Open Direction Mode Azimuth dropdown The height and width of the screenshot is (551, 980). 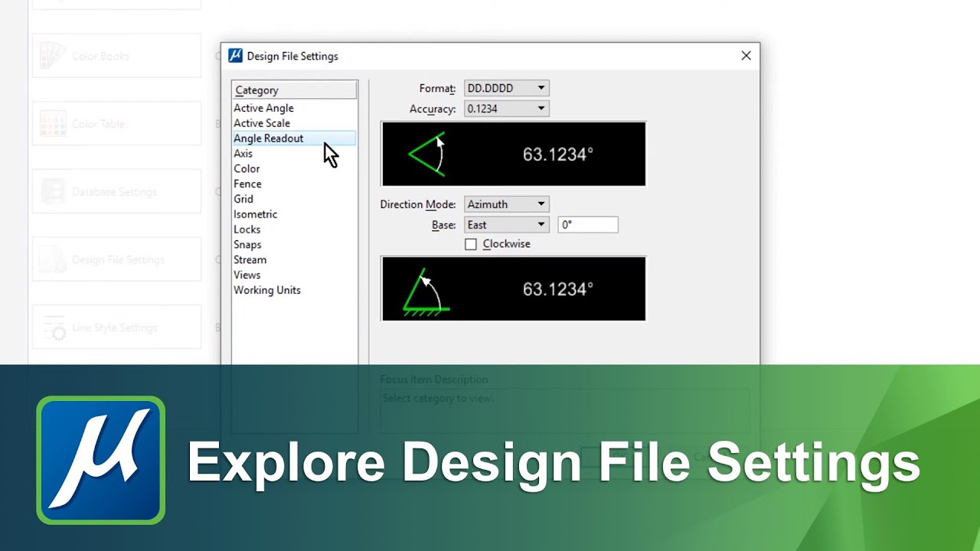point(506,204)
